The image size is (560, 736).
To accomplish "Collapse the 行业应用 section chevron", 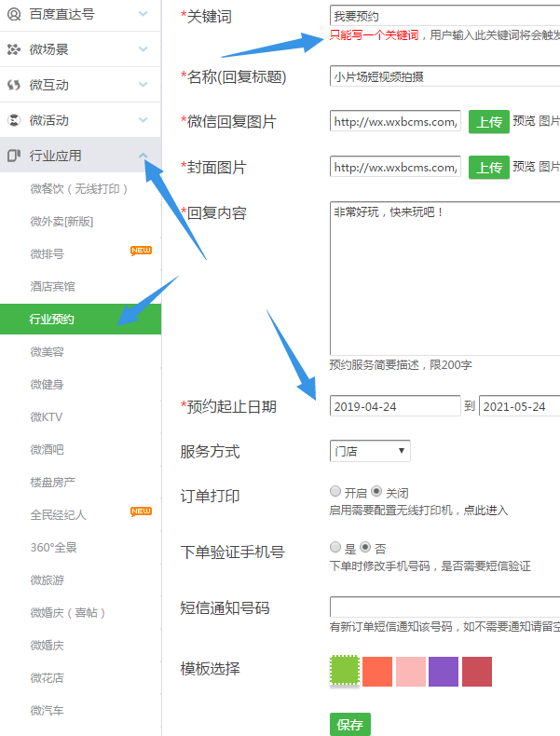I will click(x=143, y=156).
